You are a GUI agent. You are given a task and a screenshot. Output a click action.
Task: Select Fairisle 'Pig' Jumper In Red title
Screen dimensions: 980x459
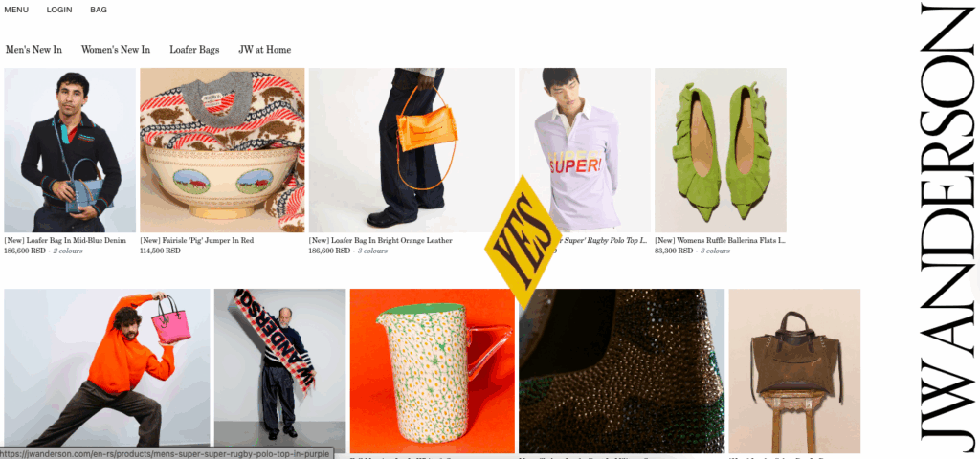coord(197,240)
